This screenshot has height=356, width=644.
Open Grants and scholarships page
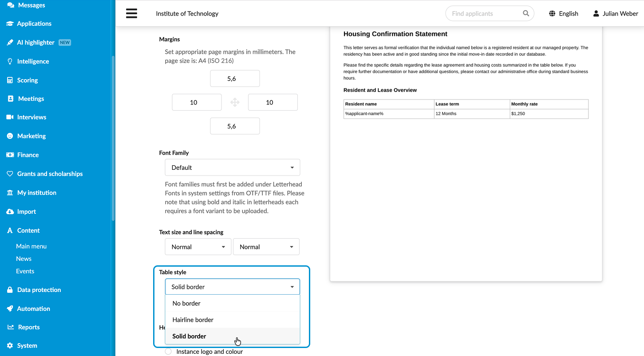coord(50,174)
